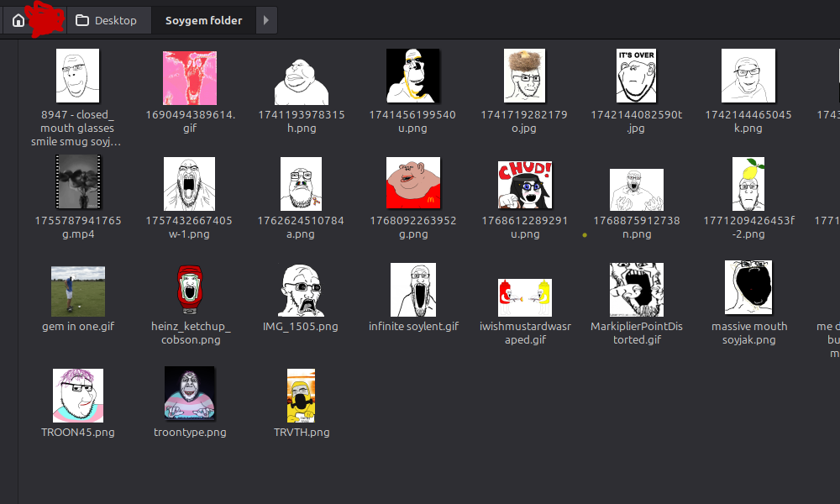
Task: Select the 1768092263952g.png thumbnail
Action: (413, 182)
